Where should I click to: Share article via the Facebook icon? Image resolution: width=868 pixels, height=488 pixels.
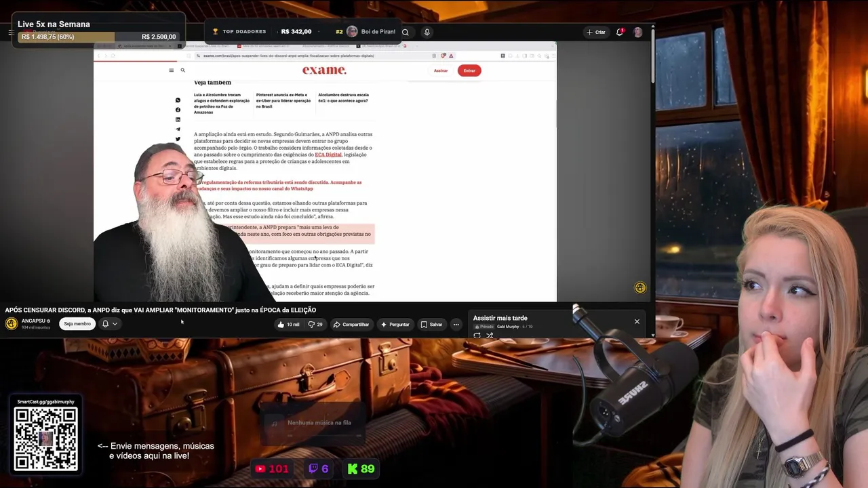tap(178, 110)
